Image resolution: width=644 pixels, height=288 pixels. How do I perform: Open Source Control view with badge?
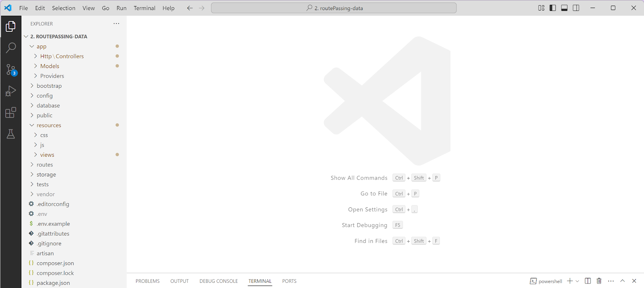coord(11,70)
